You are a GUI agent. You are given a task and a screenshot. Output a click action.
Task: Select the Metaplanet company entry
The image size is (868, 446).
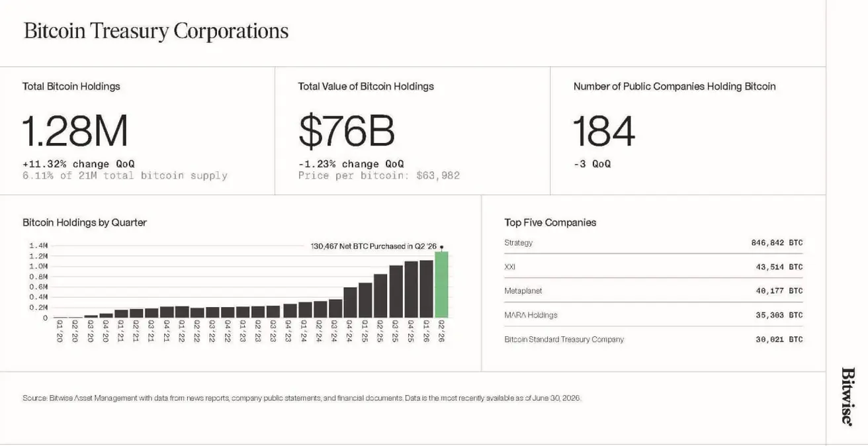point(654,290)
